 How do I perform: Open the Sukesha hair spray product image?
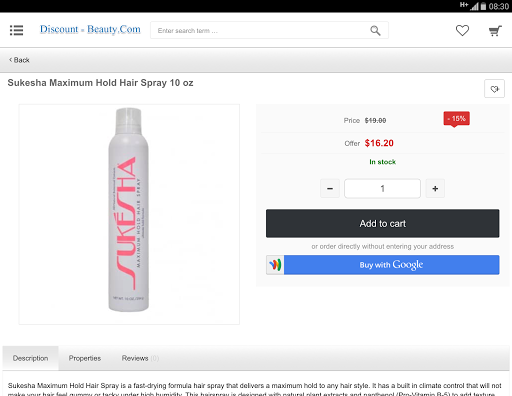(x=129, y=214)
